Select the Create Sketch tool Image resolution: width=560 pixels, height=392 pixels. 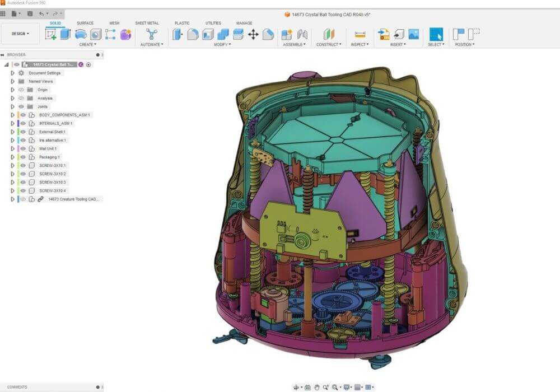(x=51, y=34)
